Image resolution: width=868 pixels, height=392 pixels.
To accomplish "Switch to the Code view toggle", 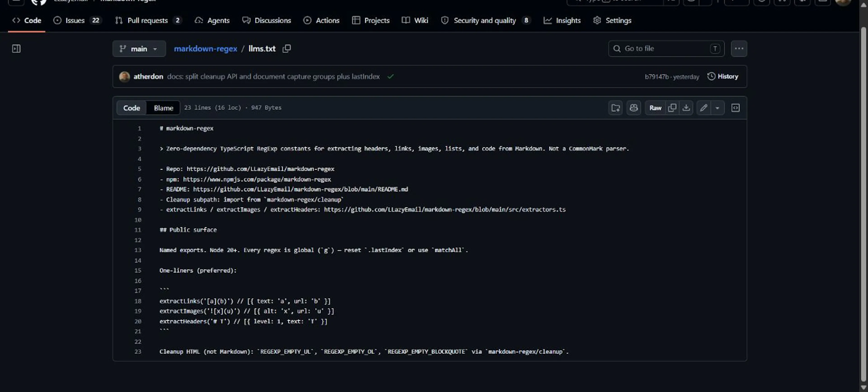I will tap(131, 108).
